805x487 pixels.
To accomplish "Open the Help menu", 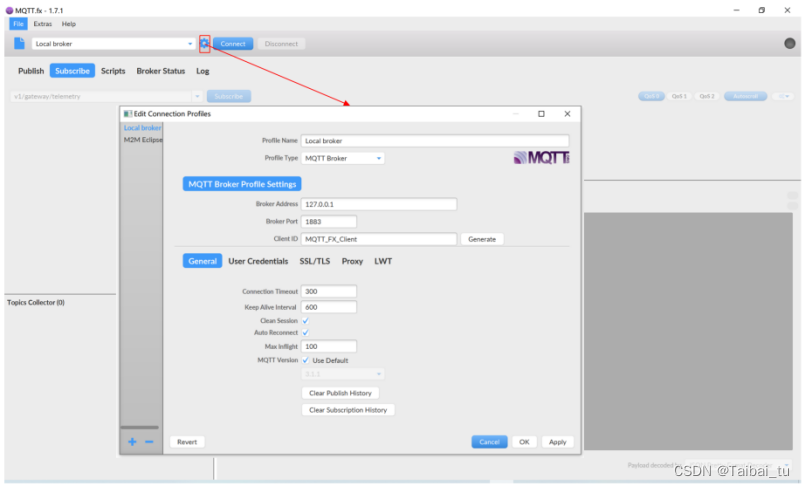I will pos(68,24).
